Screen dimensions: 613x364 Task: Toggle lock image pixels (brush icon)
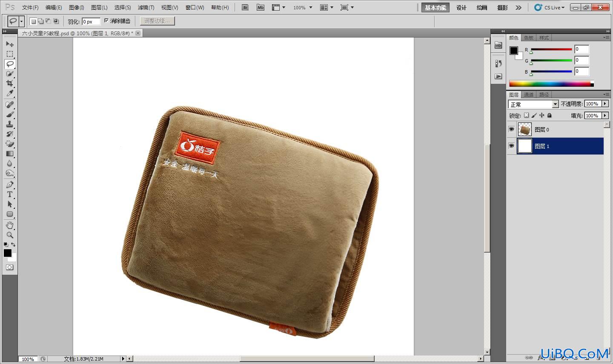(x=534, y=115)
